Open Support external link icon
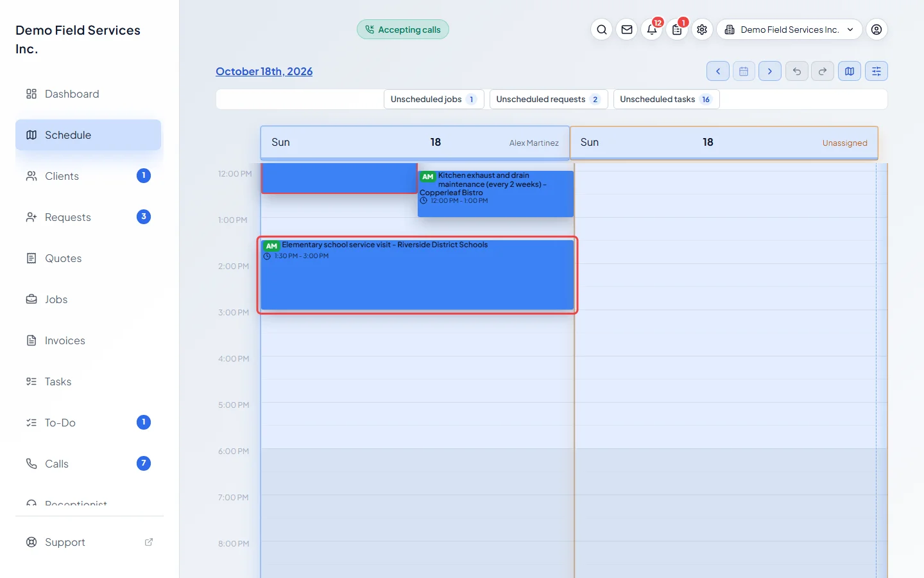This screenshot has height=578, width=924. tap(149, 542)
